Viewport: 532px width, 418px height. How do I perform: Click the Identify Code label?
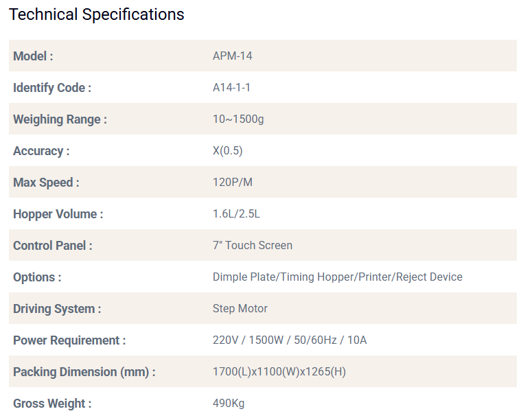coord(52,88)
